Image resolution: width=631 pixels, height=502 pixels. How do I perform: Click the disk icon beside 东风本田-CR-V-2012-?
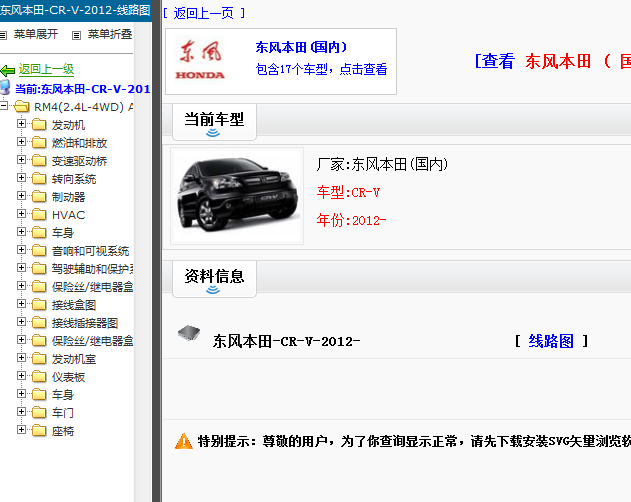[189, 333]
